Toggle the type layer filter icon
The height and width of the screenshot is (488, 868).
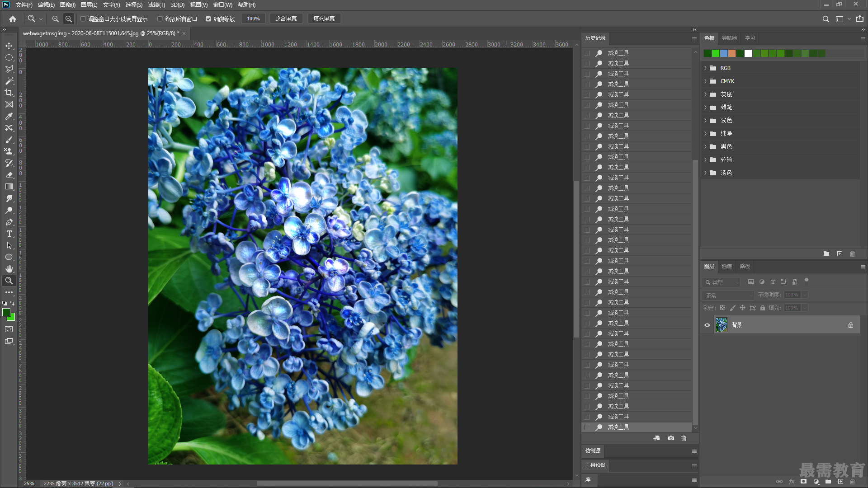tap(773, 282)
